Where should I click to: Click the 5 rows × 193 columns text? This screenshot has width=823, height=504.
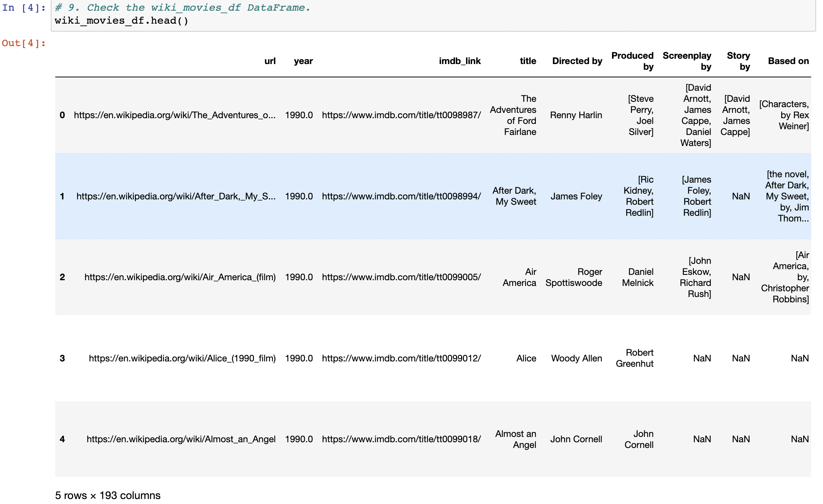pyautogui.click(x=108, y=495)
